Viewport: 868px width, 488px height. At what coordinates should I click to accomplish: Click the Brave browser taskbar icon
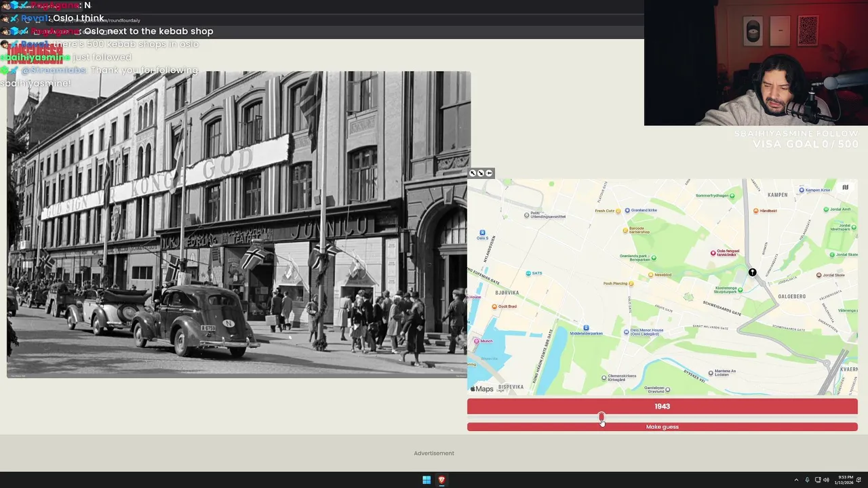click(x=441, y=480)
